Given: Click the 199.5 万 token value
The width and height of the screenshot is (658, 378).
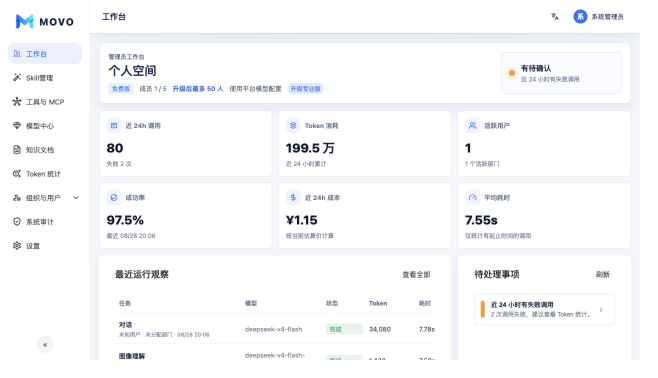Looking at the screenshot, I should click(x=310, y=148).
